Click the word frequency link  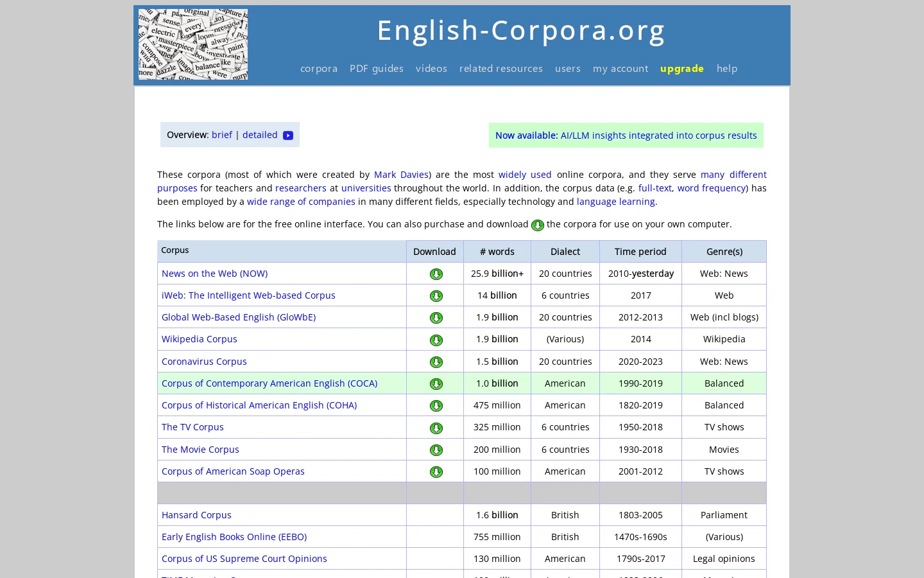712,188
